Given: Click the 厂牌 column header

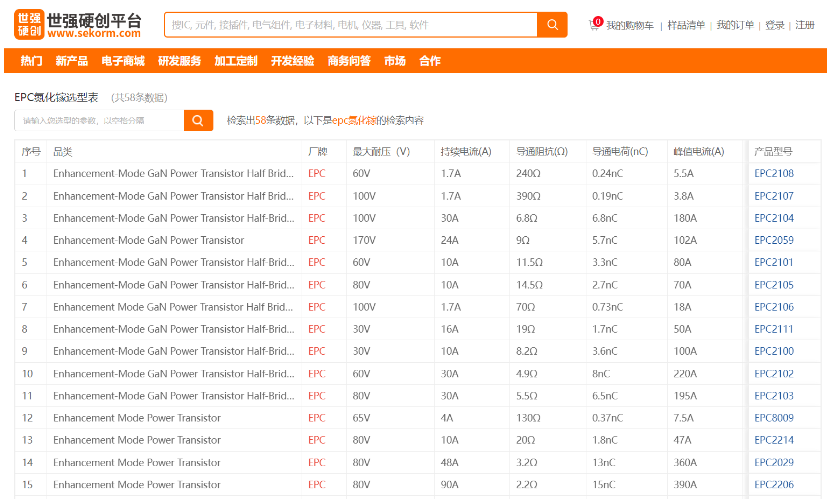Looking at the screenshot, I should pos(318,152).
